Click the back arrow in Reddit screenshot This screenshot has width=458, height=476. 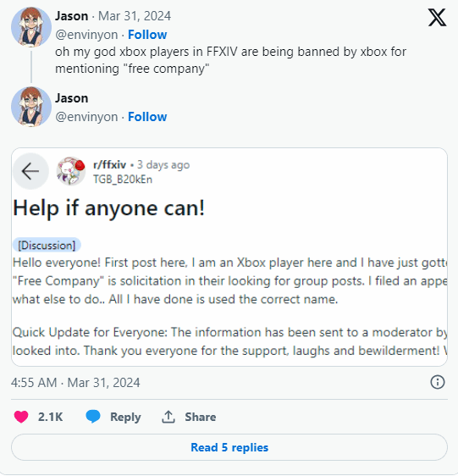[30, 171]
